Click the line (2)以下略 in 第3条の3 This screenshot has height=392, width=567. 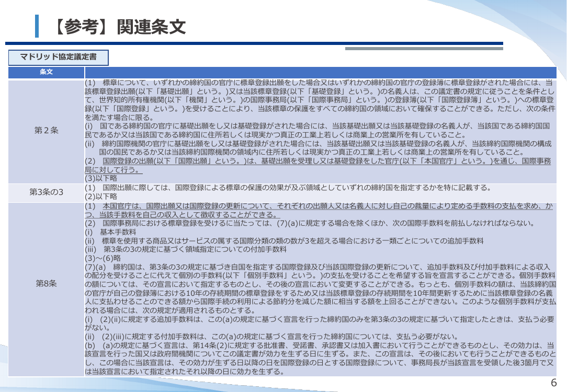pyautogui.click(x=101, y=197)
